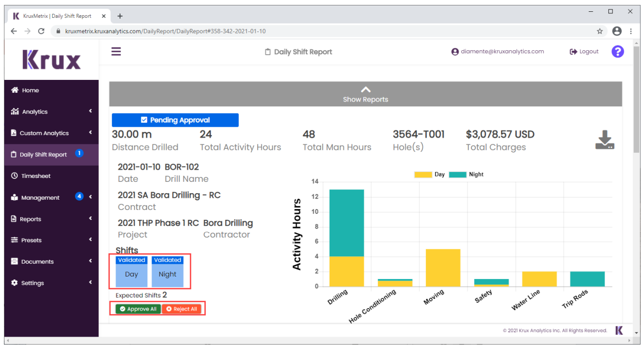The image size is (644, 349).
Task: Click the Drilling Night teal bar segment
Action: (347, 223)
